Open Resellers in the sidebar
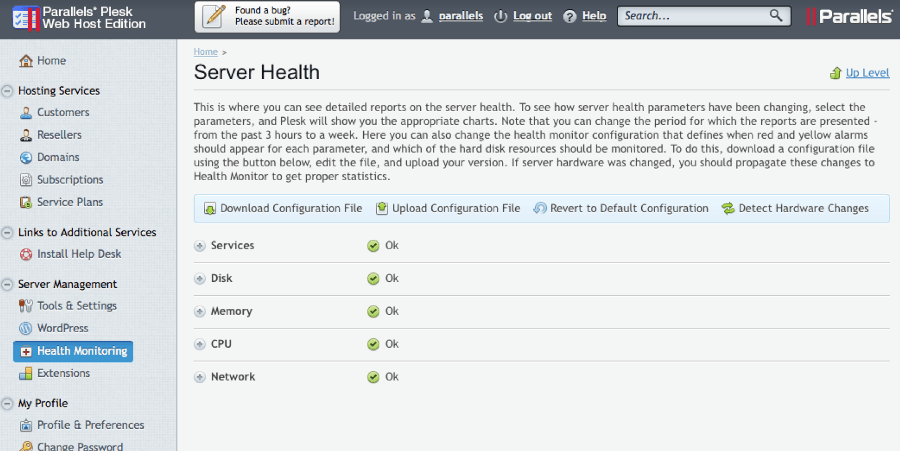Screen dimensions: 900x451 pyautogui.click(x=59, y=135)
